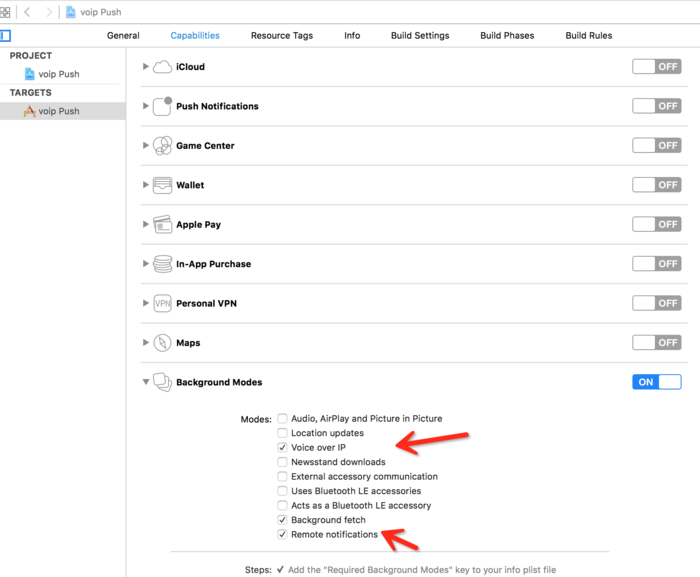Click the TARGETS section header
700x577 pixels.
[31, 92]
